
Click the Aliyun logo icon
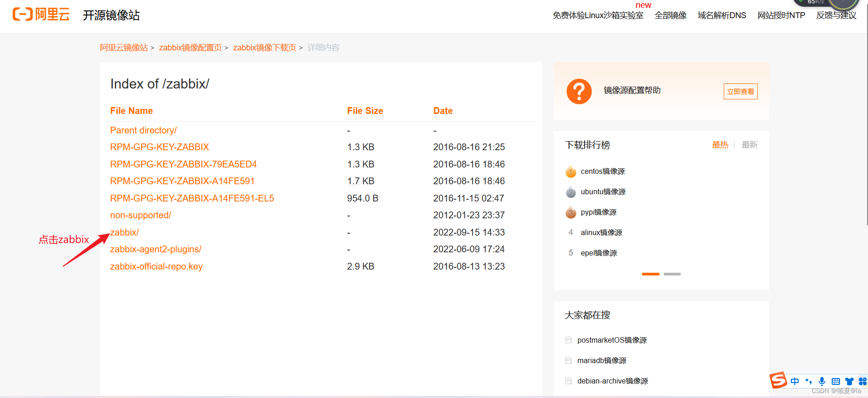pos(41,15)
